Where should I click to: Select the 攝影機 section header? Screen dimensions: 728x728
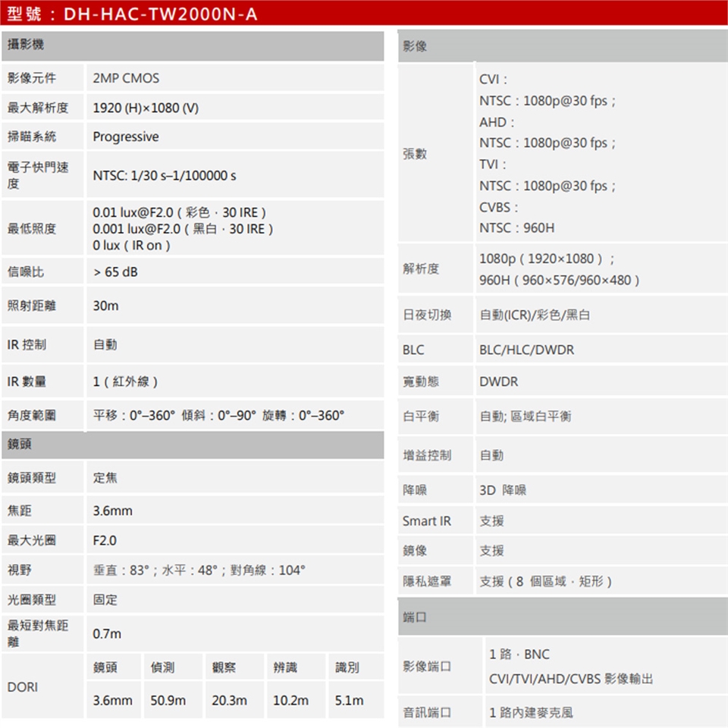[26, 45]
